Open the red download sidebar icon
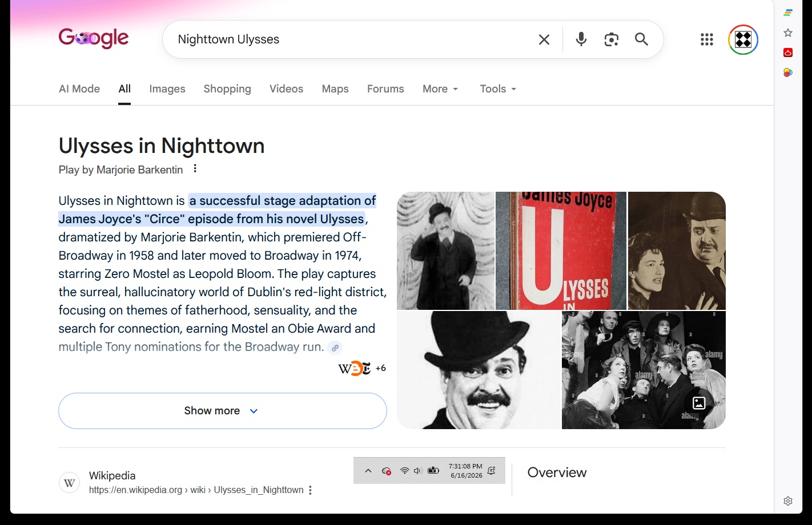The width and height of the screenshot is (812, 525). pyautogui.click(x=788, y=52)
